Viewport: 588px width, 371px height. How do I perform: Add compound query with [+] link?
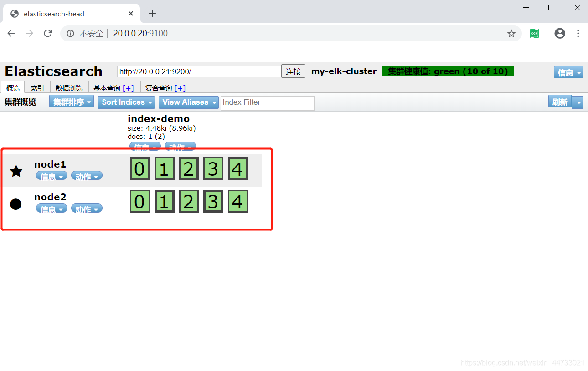point(180,88)
